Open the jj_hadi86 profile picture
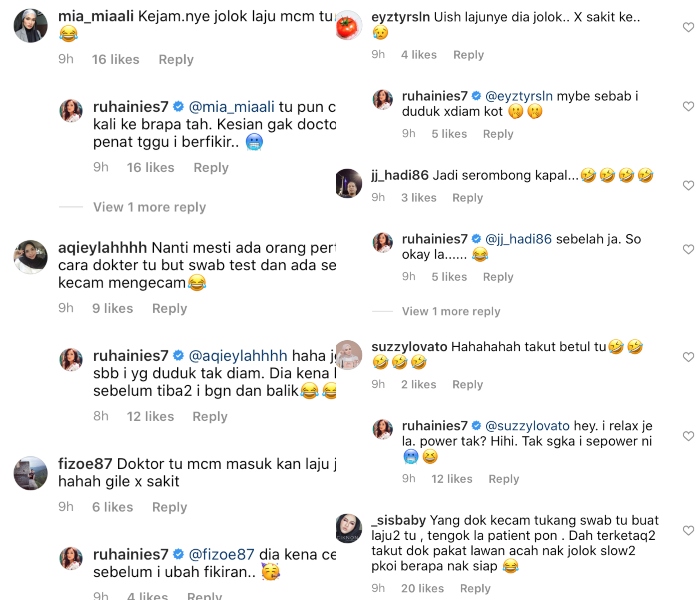The image size is (700, 600). [349, 183]
